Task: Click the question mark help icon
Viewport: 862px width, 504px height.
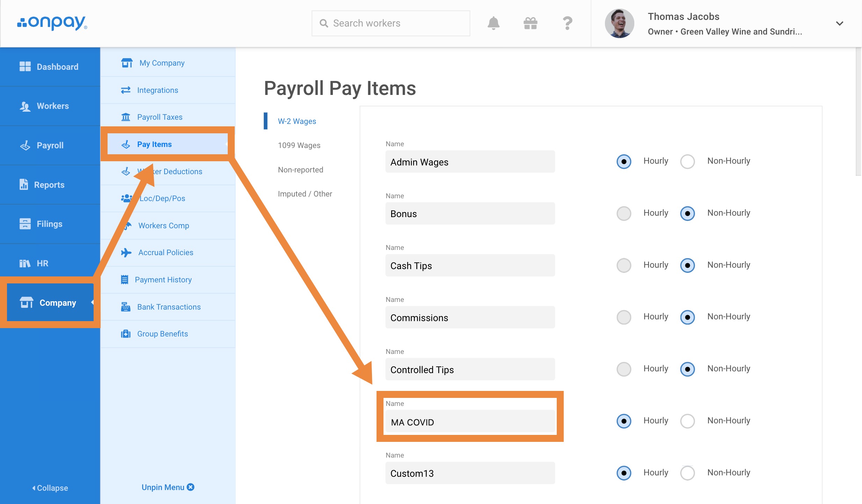Action: point(568,23)
